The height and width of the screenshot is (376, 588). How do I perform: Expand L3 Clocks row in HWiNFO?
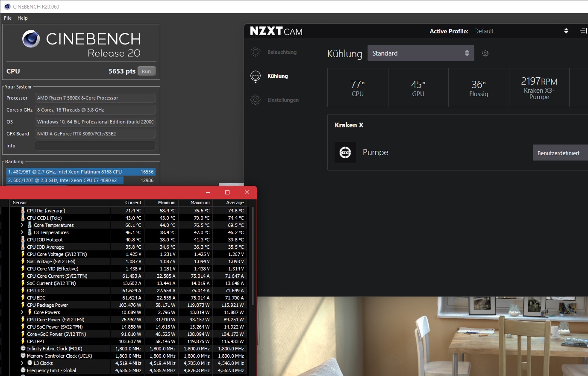pos(22,363)
